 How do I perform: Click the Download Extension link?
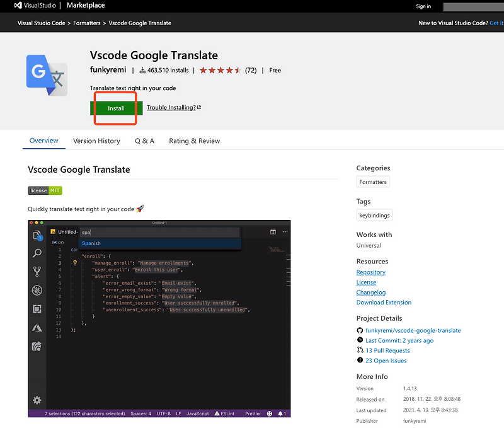(x=384, y=302)
